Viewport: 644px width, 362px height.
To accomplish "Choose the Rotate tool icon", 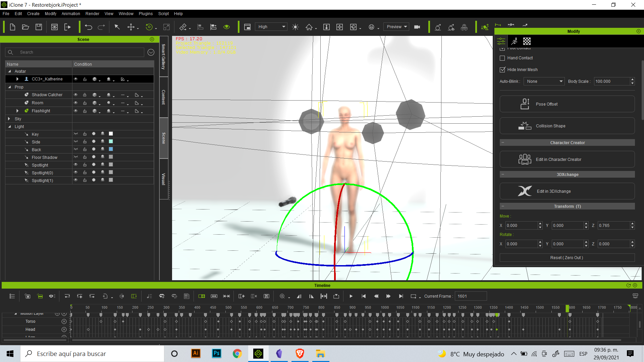I will coord(149,27).
